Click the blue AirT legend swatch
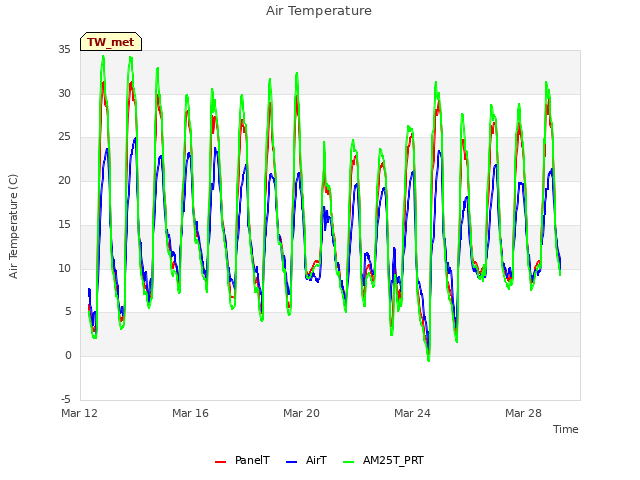 (x=291, y=462)
